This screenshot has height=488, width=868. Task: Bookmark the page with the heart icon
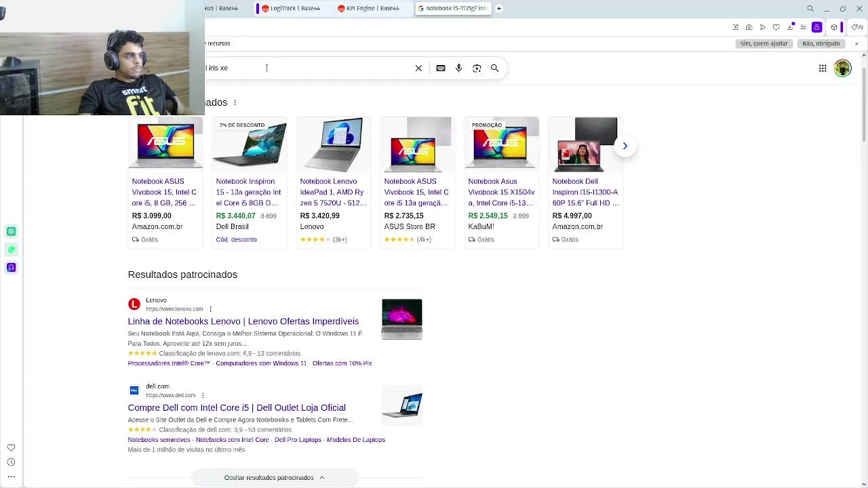coord(776,27)
